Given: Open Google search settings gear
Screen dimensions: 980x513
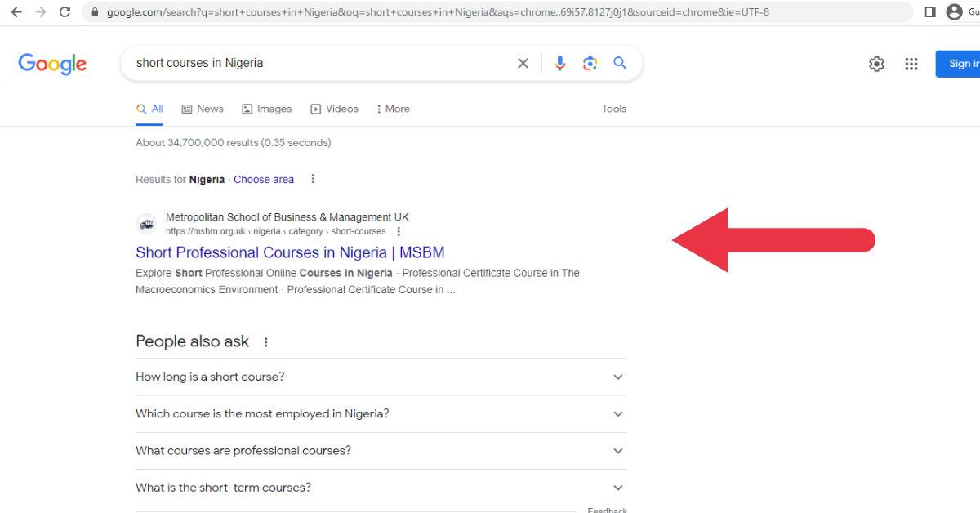Looking at the screenshot, I should point(876,64).
